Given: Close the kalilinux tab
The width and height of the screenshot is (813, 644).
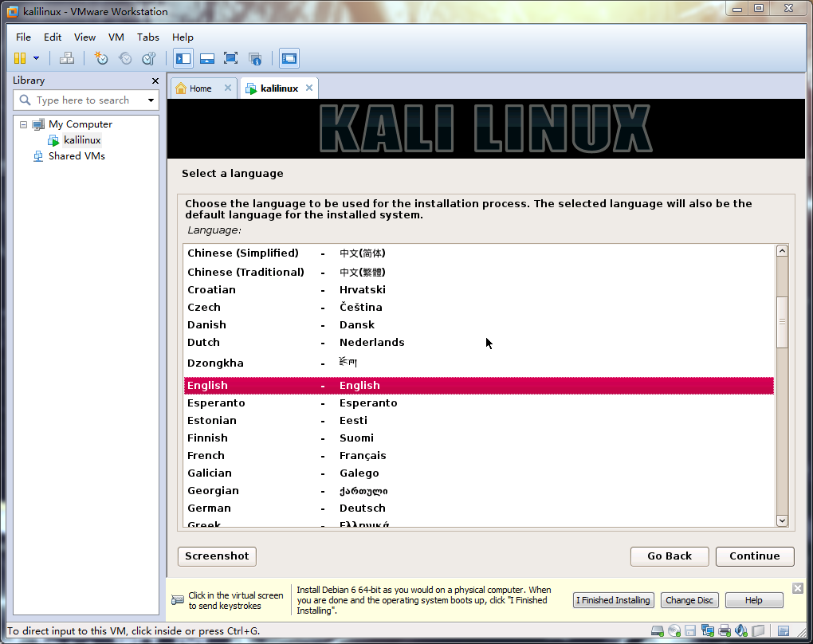Looking at the screenshot, I should (x=309, y=88).
